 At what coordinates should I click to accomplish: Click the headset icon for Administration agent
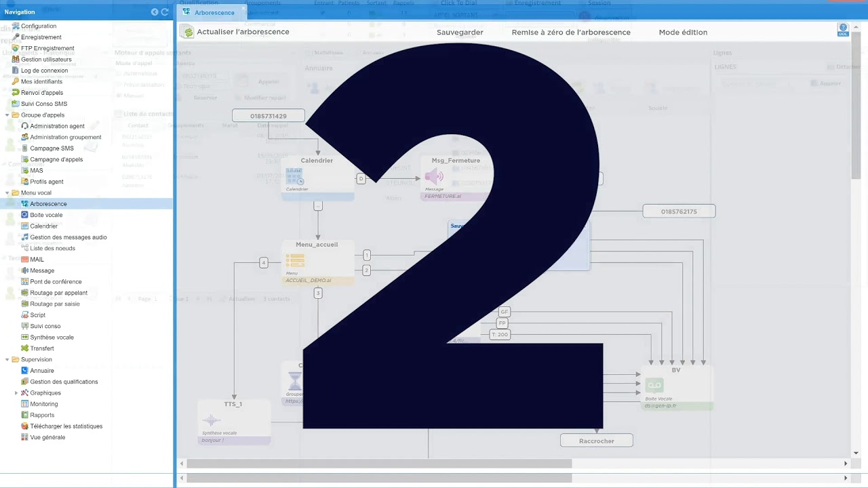tap(24, 126)
